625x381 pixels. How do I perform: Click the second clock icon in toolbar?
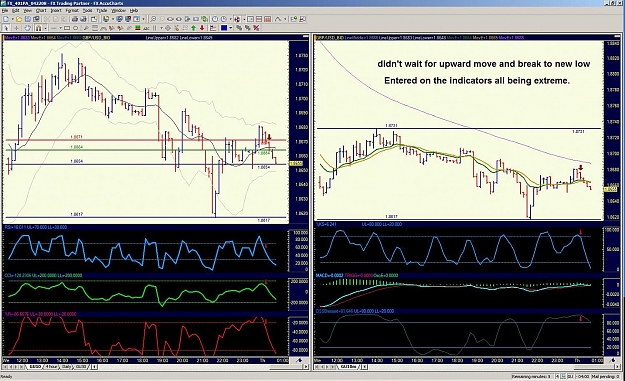(224, 19)
